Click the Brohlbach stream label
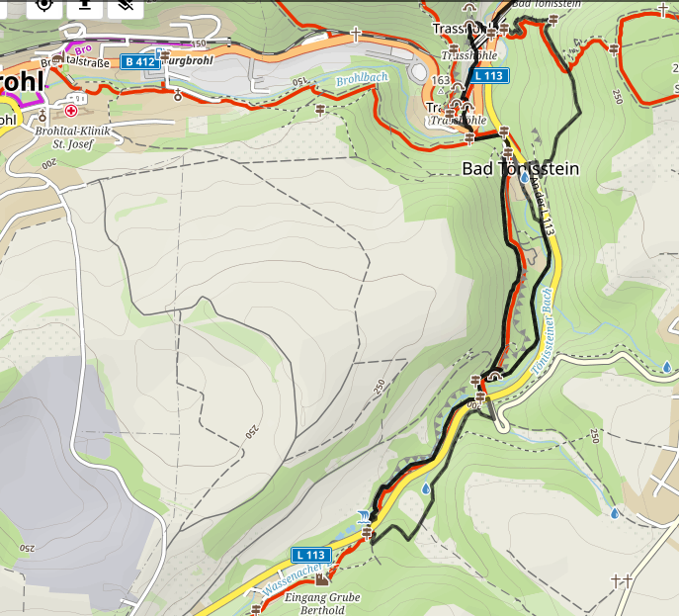Screen dimensions: 679x616 point(362,79)
